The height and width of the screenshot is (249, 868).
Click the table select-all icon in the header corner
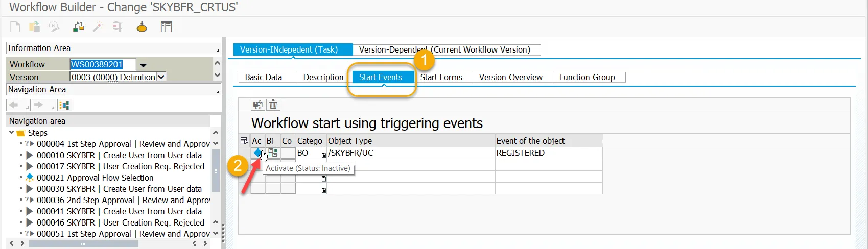[244, 141]
